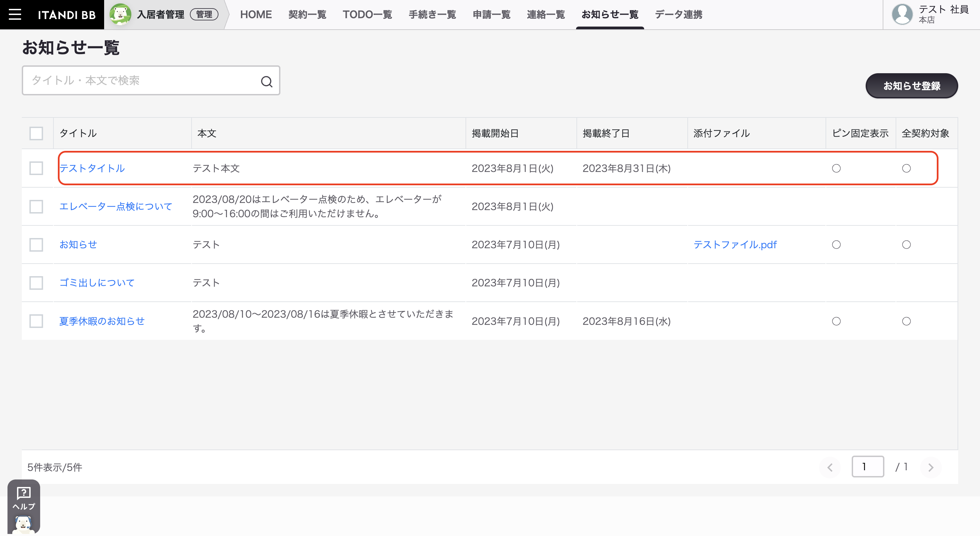Check the エレベーター点検について row checkbox
980x536 pixels.
[x=36, y=207]
